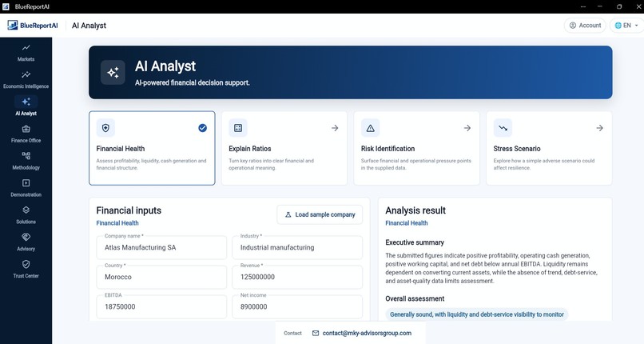The image size is (644, 344).
Task: Open the Account button
Action: click(x=585, y=26)
